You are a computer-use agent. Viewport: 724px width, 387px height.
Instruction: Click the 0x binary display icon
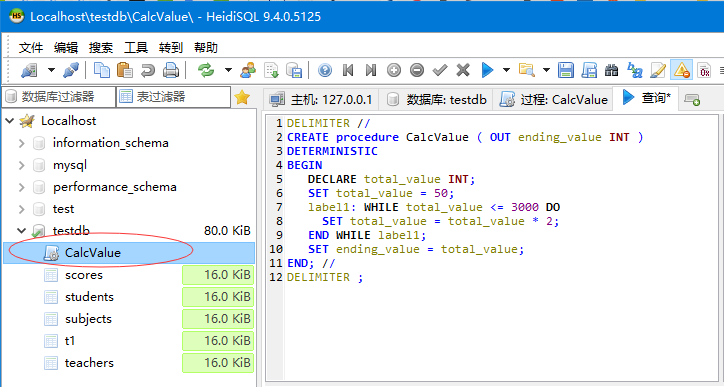tap(704, 70)
